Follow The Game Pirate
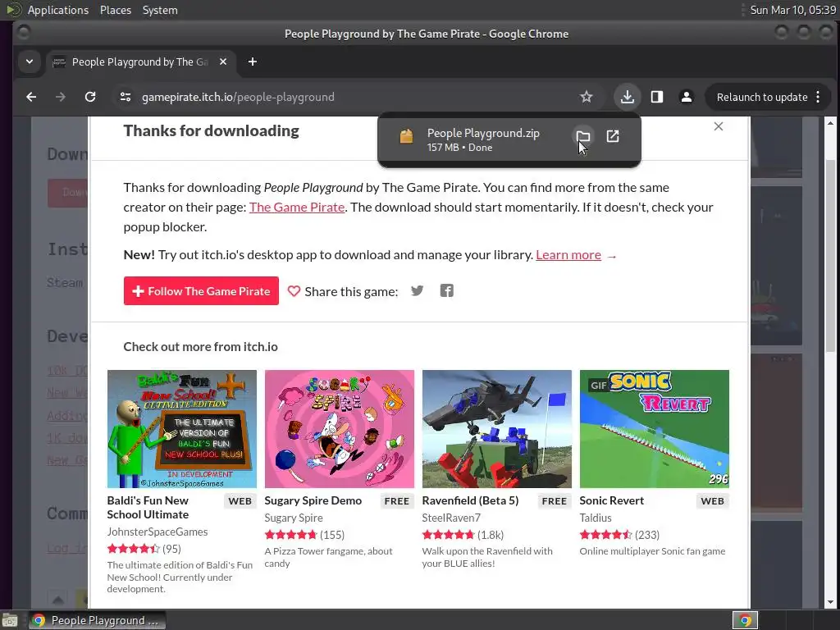This screenshot has height=630, width=840. 201,291
